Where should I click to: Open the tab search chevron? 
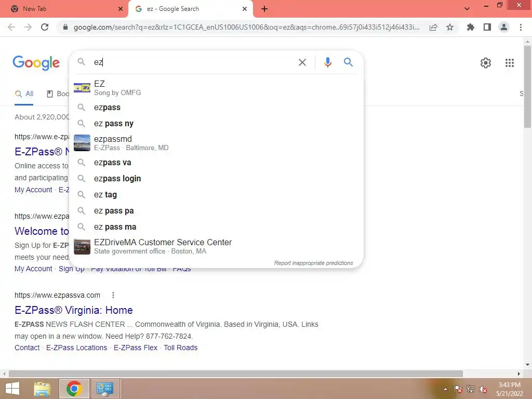click(x=467, y=9)
